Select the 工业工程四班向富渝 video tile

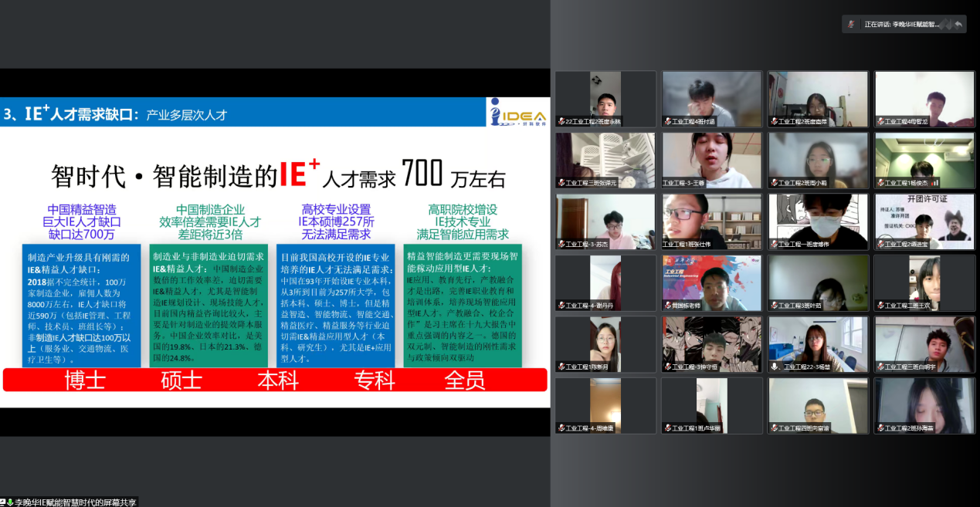coord(818,404)
